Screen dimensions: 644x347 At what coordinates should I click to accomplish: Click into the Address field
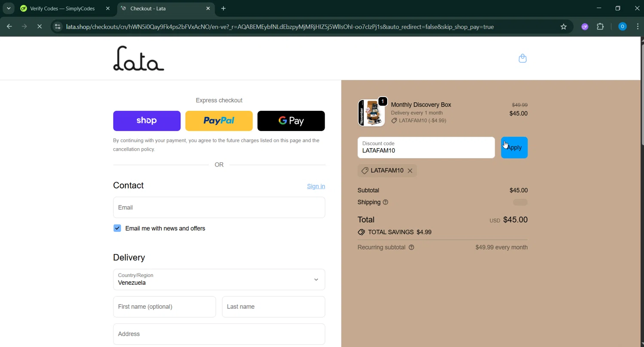pyautogui.click(x=219, y=334)
